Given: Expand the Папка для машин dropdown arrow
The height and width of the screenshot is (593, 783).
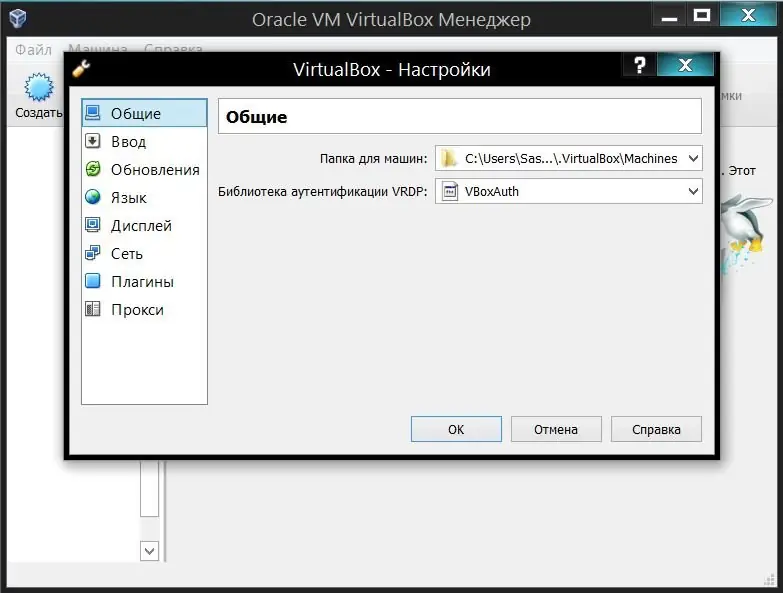Looking at the screenshot, I should [x=693, y=158].
